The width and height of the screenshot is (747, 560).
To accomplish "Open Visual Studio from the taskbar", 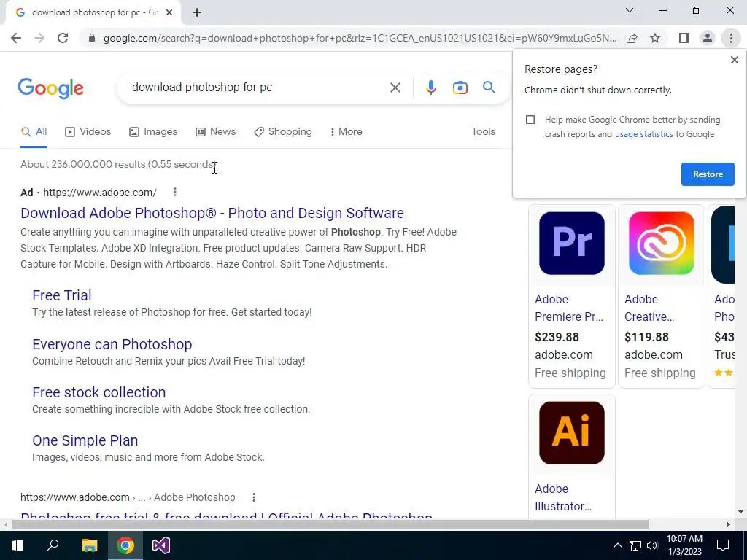I will tap(161, 545).
